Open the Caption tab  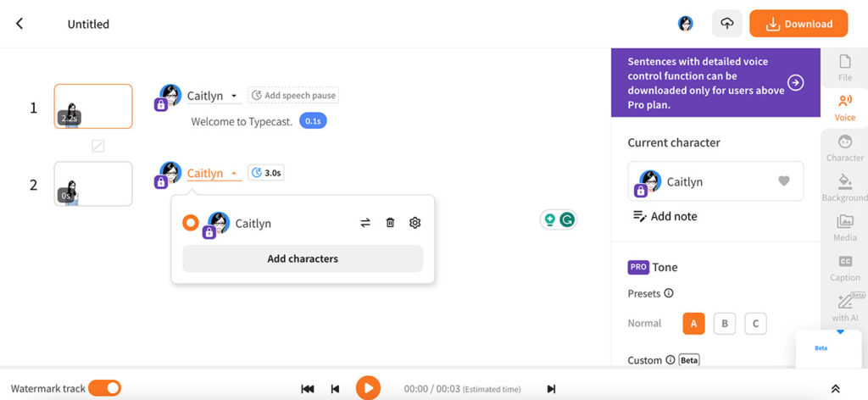[x=845, y=269]
